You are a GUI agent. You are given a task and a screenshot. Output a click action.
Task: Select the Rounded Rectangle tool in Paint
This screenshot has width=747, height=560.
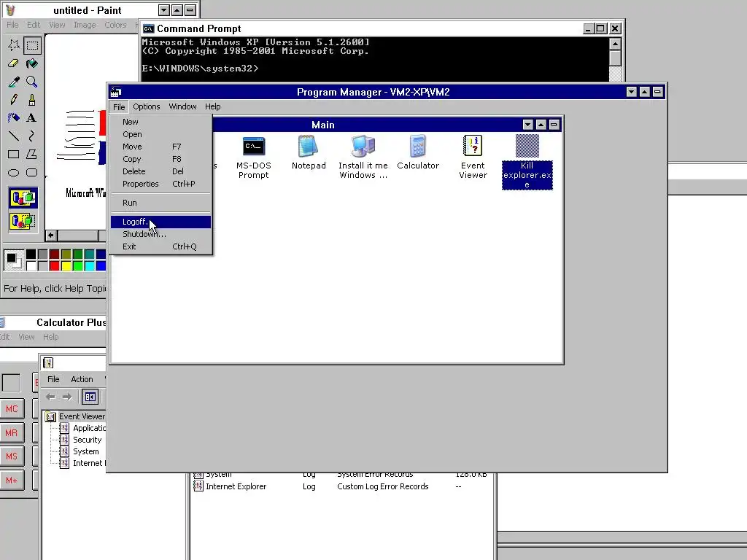tap(32, 172)
